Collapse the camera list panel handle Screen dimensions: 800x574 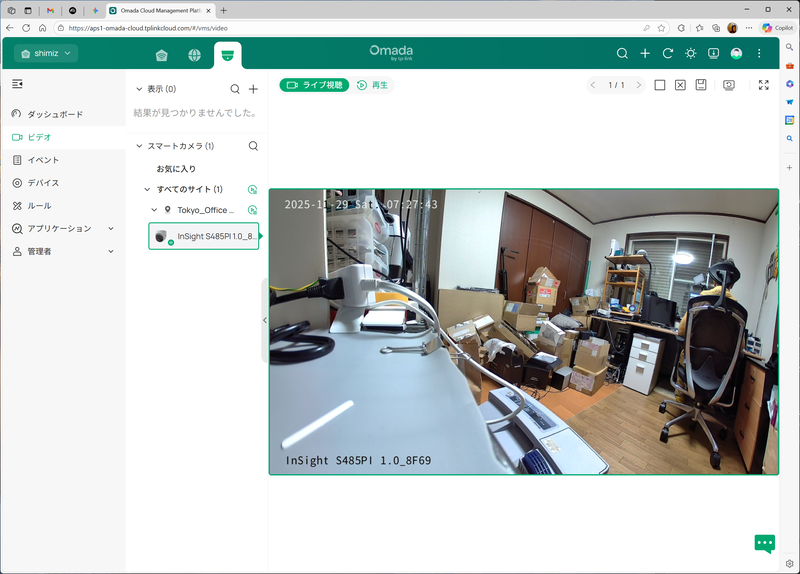pos(264,320)
